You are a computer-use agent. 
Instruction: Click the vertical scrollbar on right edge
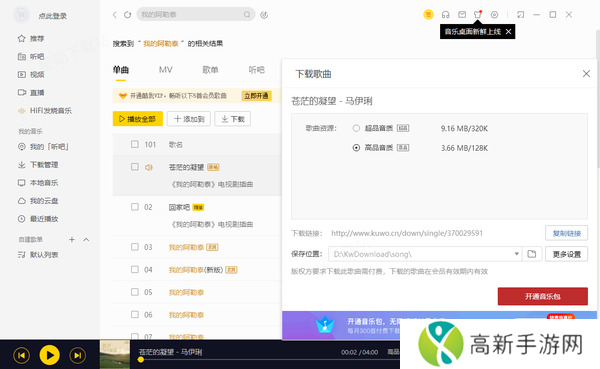tap(598, 100)
